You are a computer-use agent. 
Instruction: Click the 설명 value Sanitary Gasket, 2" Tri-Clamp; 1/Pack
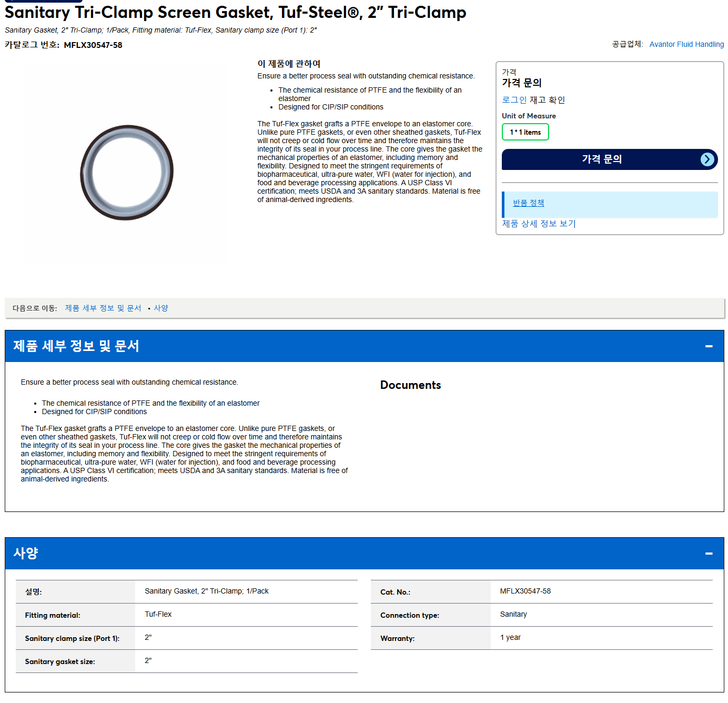(207, 591)
